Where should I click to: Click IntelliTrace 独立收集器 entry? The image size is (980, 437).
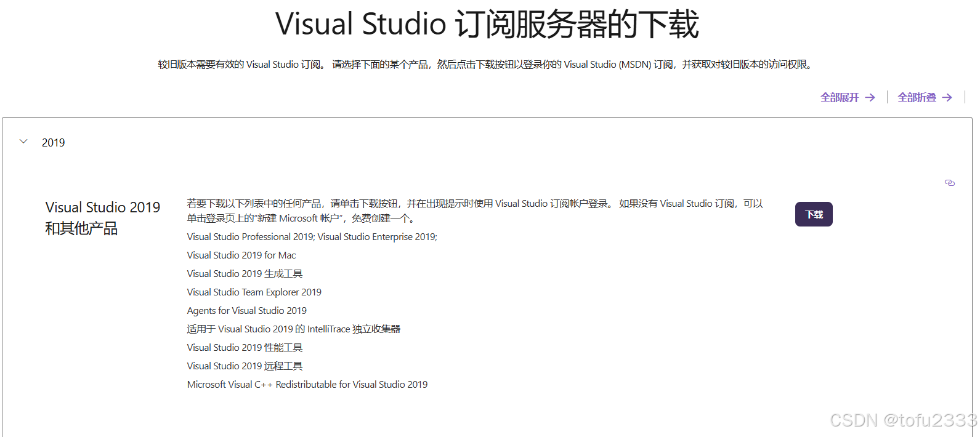[x=294, y=329]
